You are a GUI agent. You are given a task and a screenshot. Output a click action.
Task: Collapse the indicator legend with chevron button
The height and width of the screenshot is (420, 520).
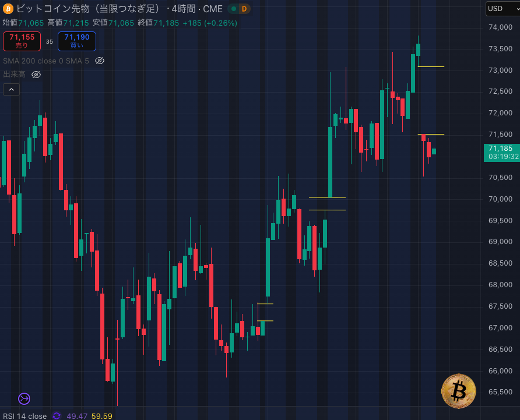(x=11, y=89)
